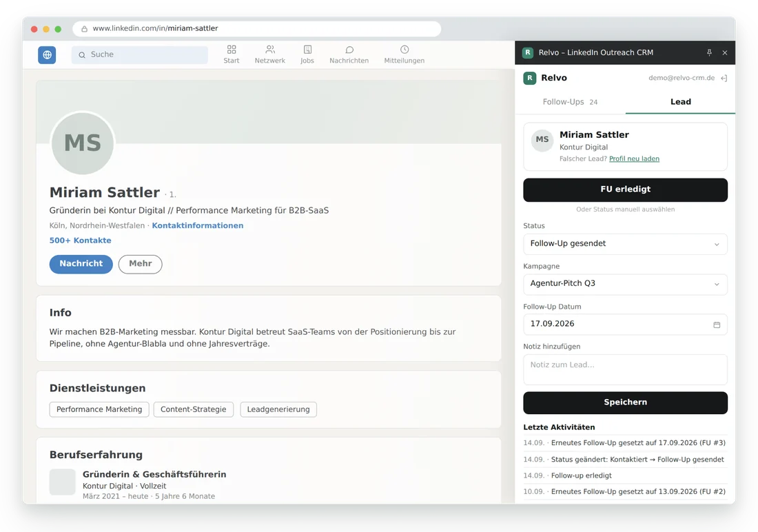Click 'Oder Status manuell auswählen' hint
Image resolution: width=758 pixels, height=532 pixels.
pyautogui.click(x=625, y=209)
